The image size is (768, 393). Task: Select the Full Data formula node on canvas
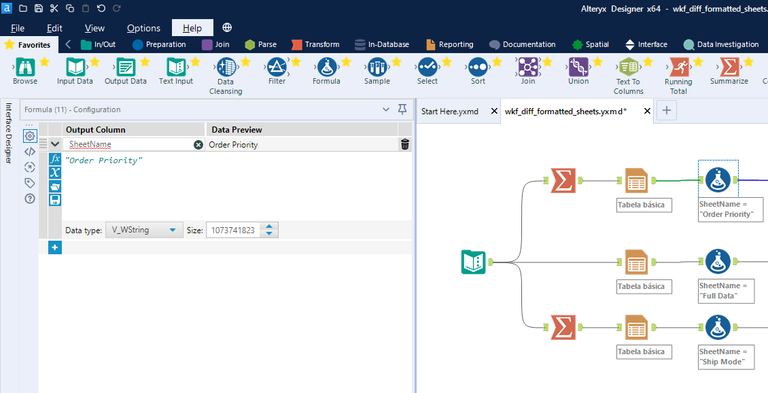(718, 262)
